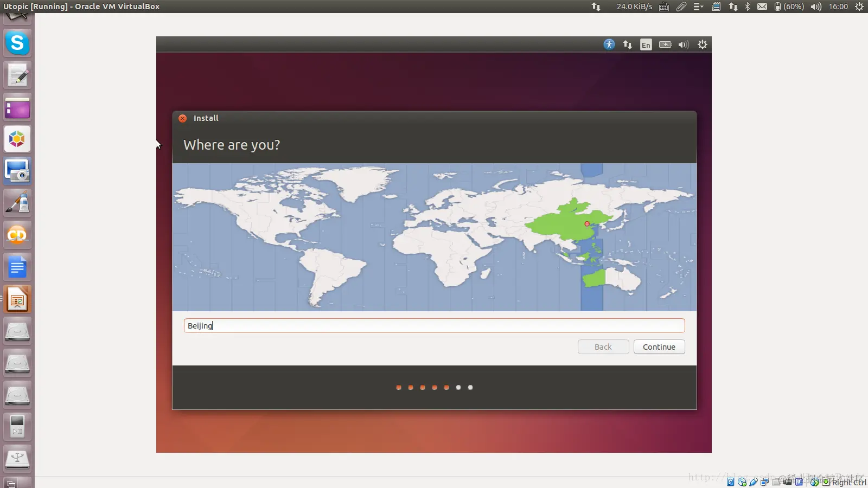Click the Back button
Screen dimensions: 868x488
(603, 347)
